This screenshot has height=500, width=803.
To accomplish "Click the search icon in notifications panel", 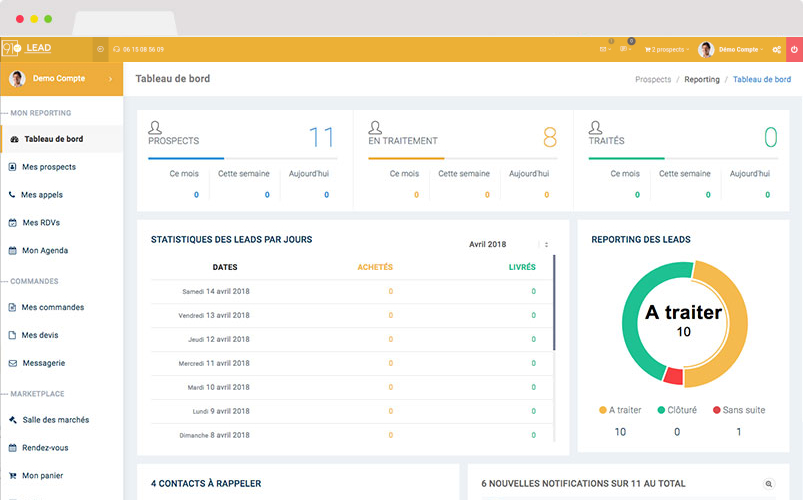I will 768,484.
